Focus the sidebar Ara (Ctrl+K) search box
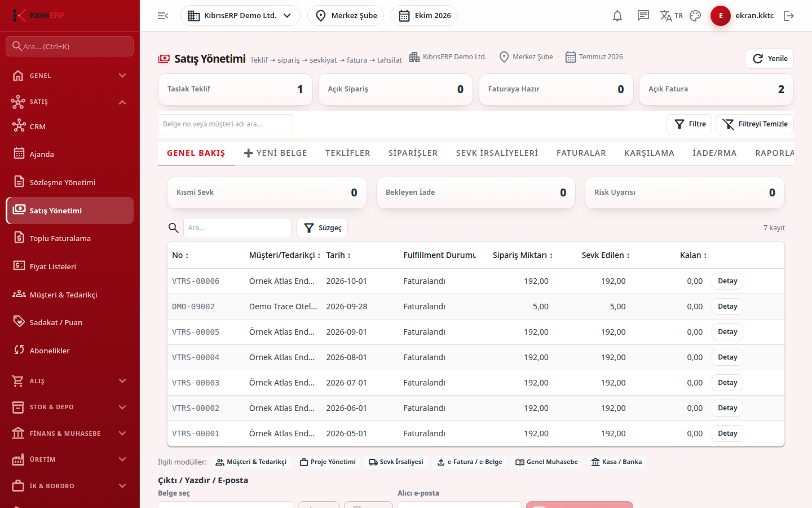 (70, 46)
